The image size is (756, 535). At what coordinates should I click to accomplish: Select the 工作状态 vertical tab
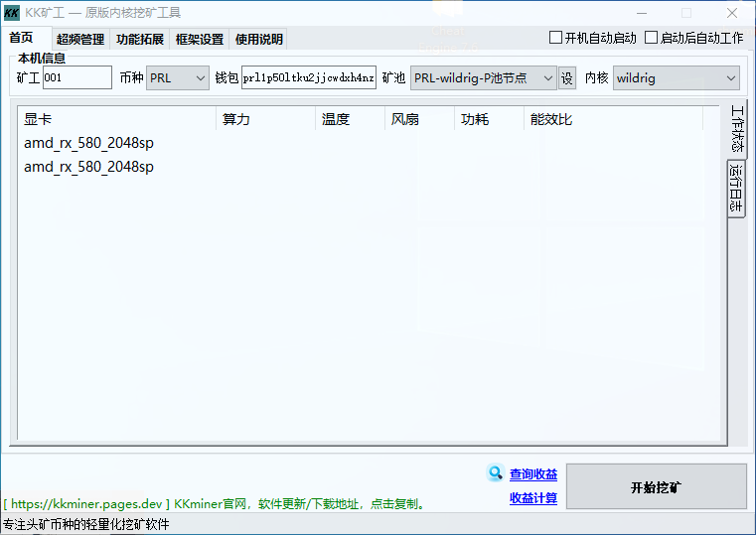tap(737, 129)
